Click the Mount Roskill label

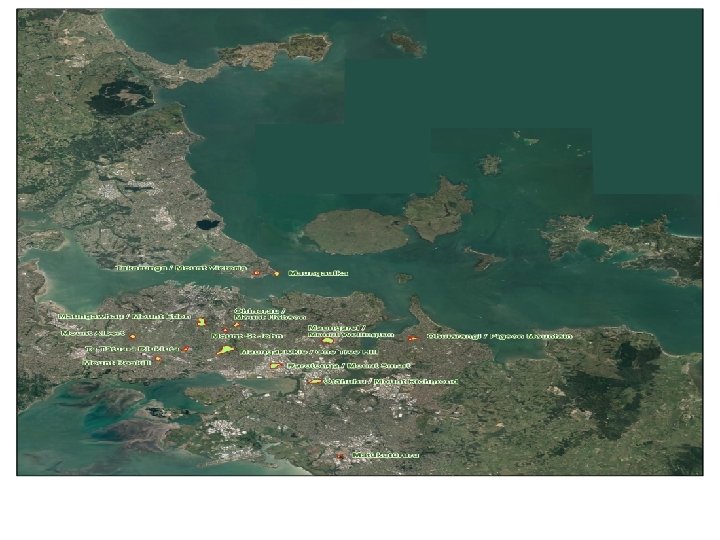117,362
